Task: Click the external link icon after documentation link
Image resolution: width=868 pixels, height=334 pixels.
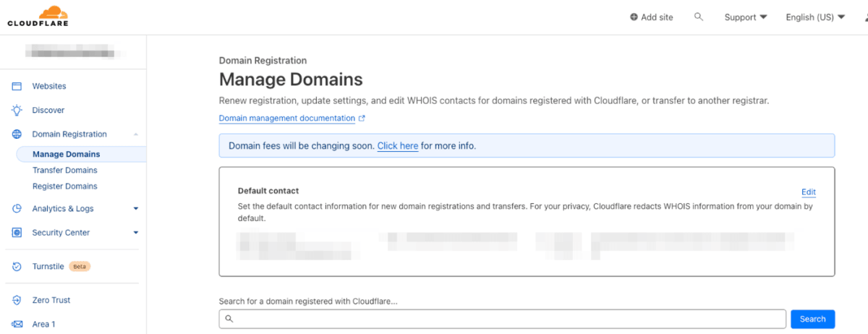Action: coord(362,119)
